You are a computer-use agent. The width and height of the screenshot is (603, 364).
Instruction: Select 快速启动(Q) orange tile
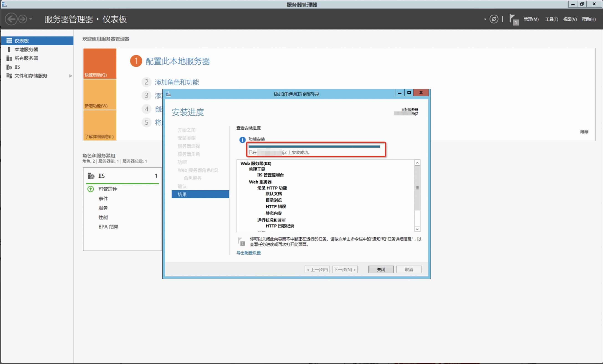[100, 63]
